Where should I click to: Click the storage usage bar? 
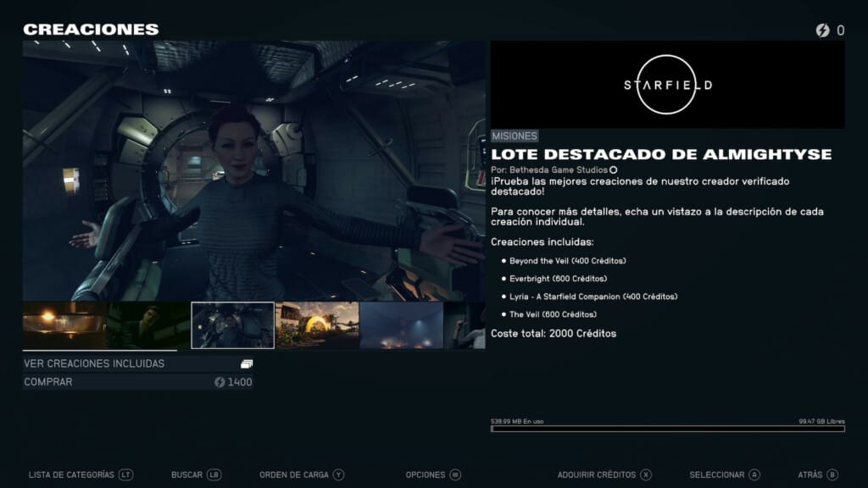click(x=667, y=429)
